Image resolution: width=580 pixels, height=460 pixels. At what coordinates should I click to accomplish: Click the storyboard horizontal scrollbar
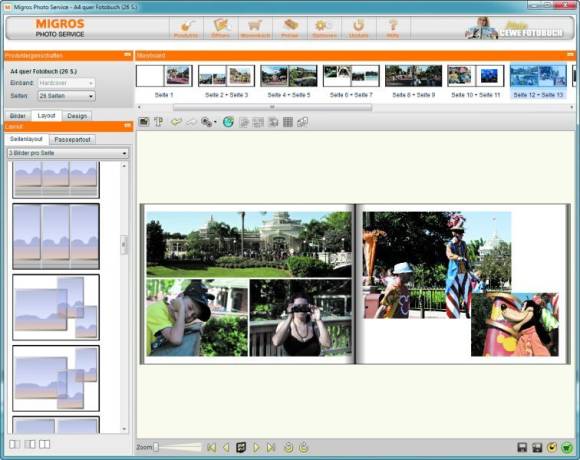point(272,107)
